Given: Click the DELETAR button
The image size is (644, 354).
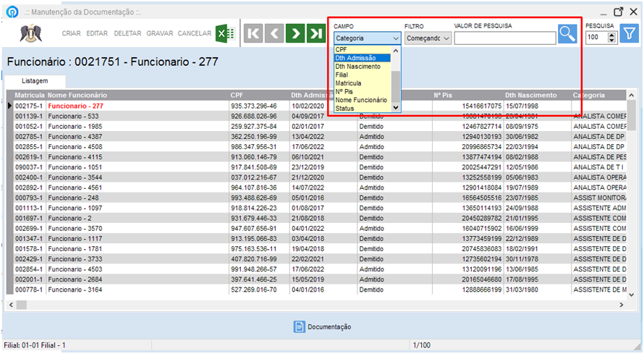Looking at the screenshot, I should click(x=127, y=33).
